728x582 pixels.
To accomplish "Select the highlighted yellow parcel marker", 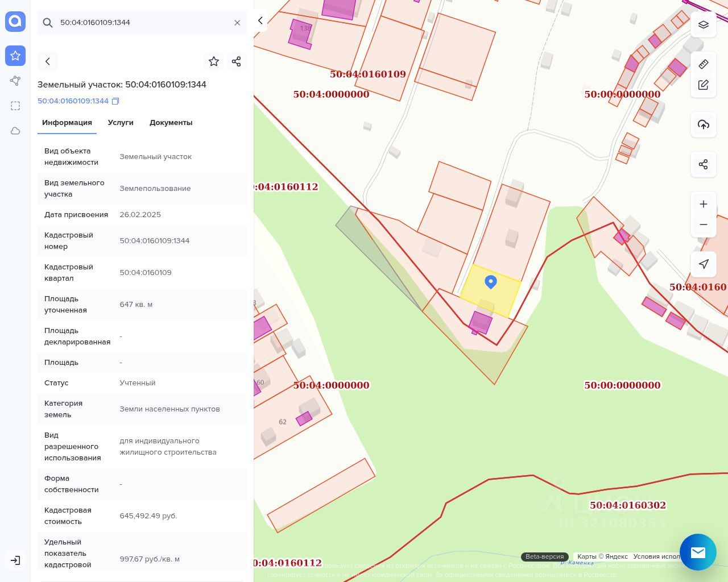I will coord(491,282).
